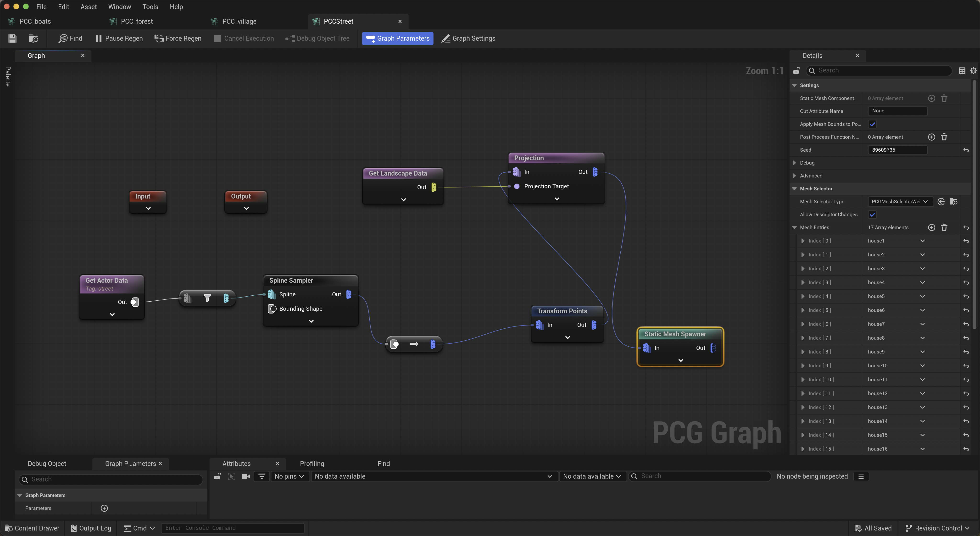Add a new graph parameter plus icon
980x536 pixels.
tap(104, 508)
